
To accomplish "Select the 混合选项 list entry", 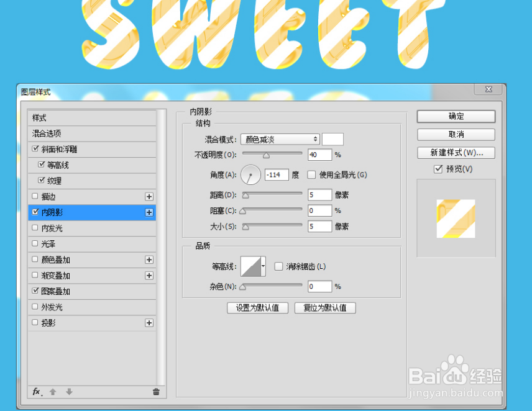I will (x=92, y=133).
